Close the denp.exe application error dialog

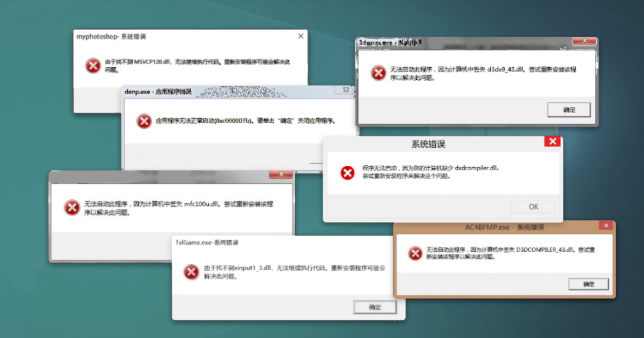[x=347, y=89]
